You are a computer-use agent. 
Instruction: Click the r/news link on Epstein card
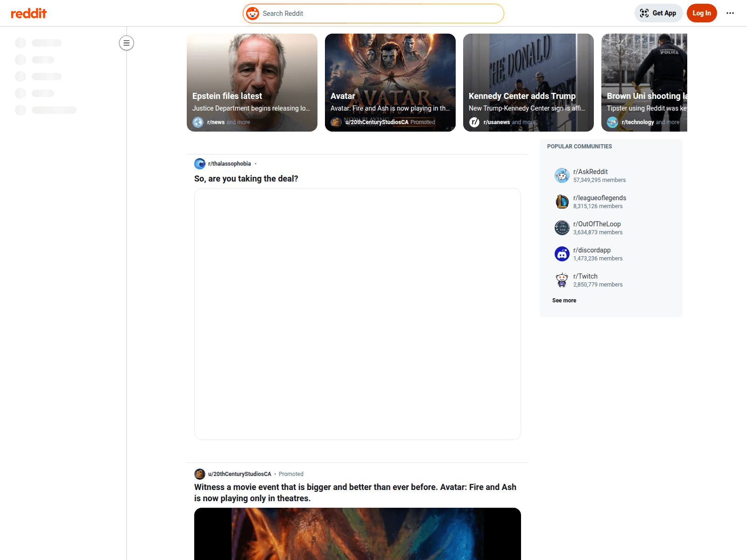(x=216, y=122)
